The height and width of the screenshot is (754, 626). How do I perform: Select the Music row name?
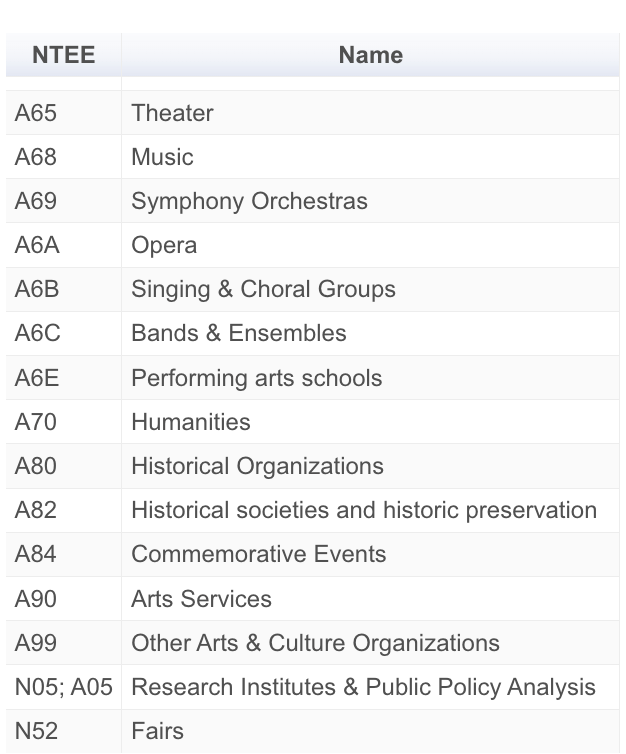(162, 157)
